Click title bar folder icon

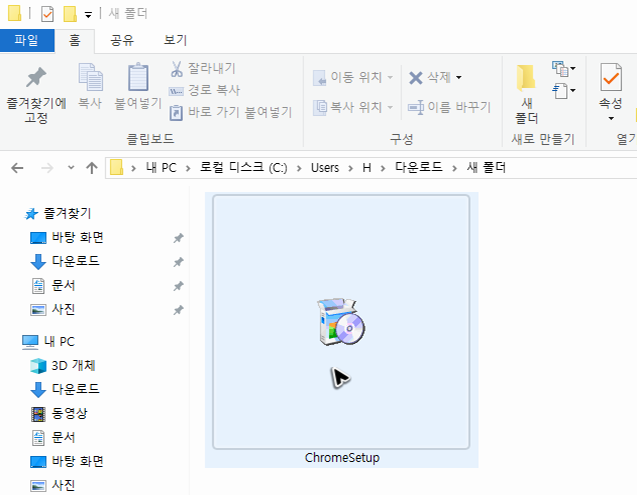(15, 13)
